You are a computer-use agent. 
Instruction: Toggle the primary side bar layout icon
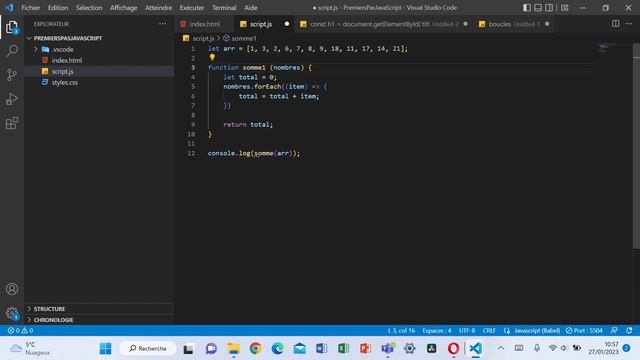click(527, 7)
